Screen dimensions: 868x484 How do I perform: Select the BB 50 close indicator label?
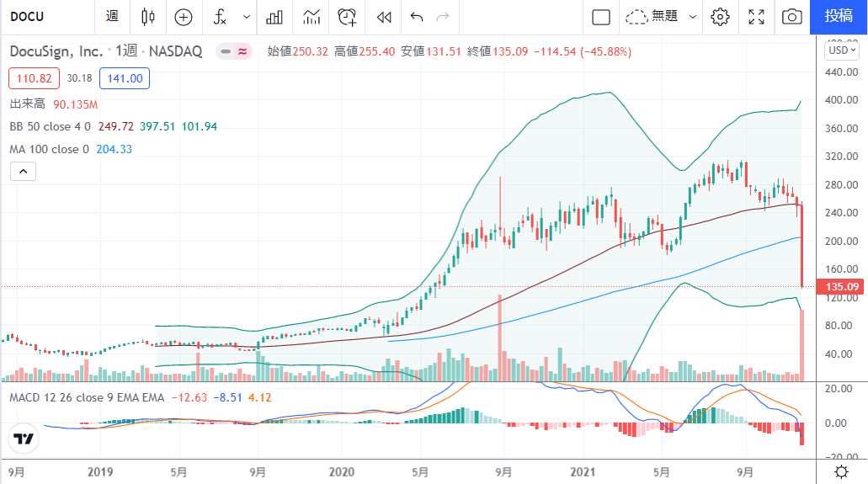coord(50,127)
